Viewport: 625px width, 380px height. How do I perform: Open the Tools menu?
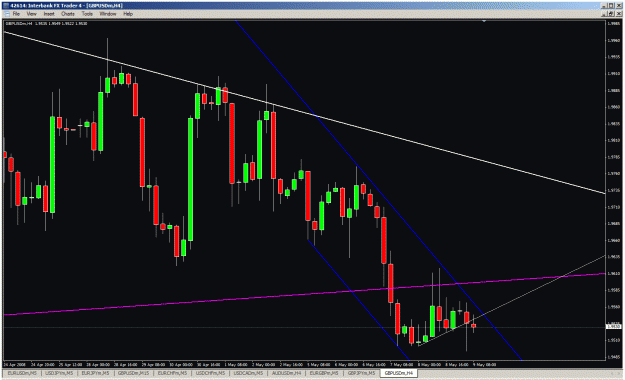pos(87,14)
